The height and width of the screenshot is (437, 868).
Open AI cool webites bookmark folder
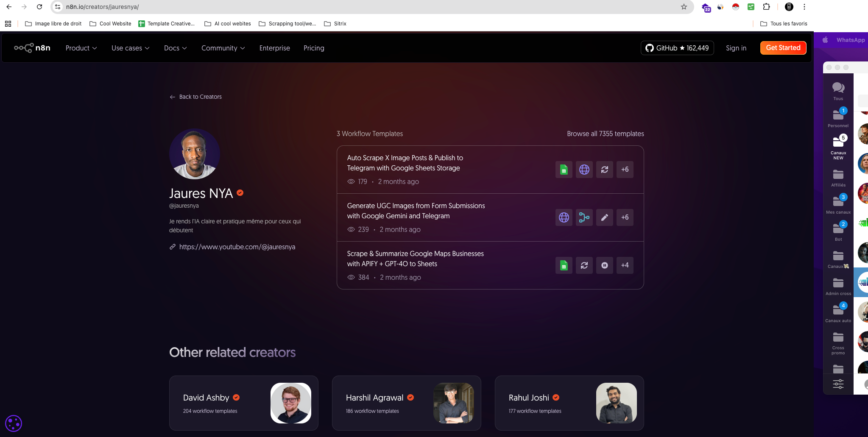coord(228,24)
